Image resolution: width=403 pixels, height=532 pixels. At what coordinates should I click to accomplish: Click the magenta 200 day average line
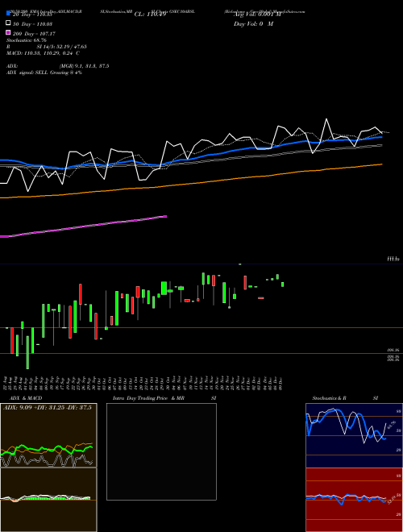coord(84,227)
